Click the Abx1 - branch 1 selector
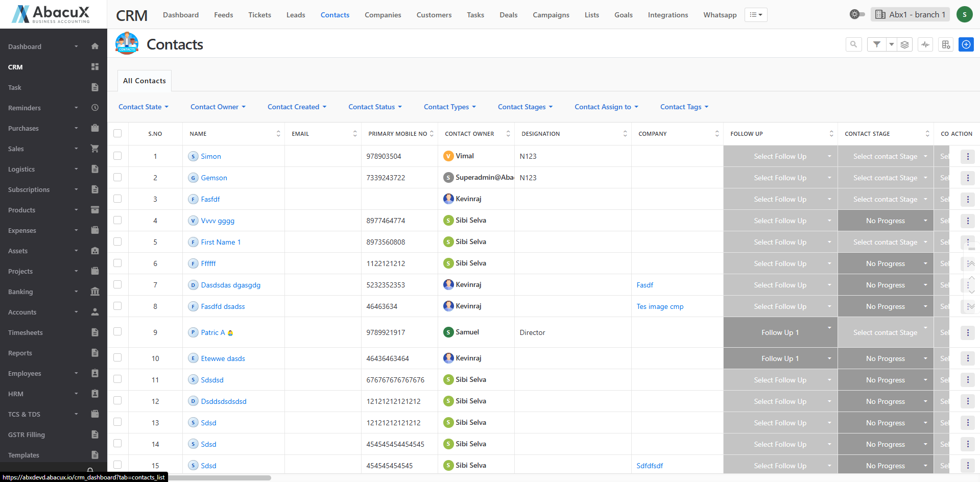The width and height of the screenshot is (980, 482). 911,14
